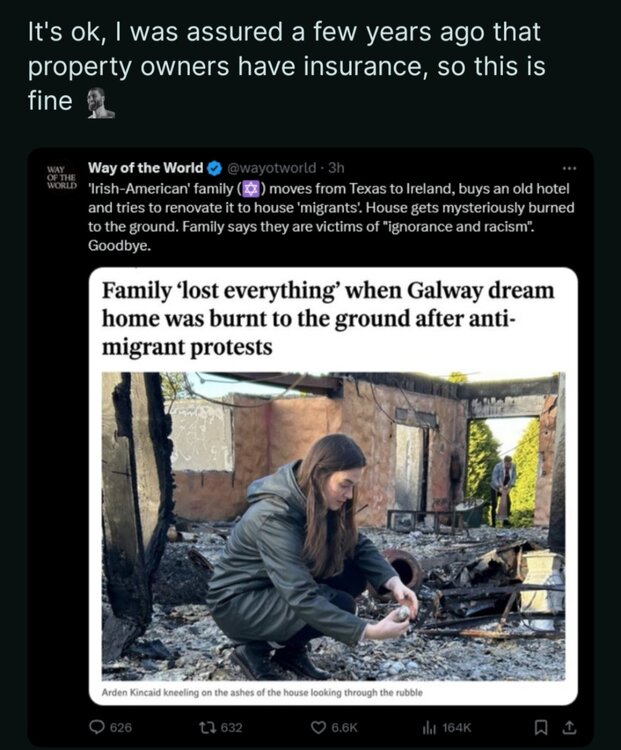Open the three-dot more options menu
Image resolution: width=621 pixels, height=750 pixels.
[570, 168]
